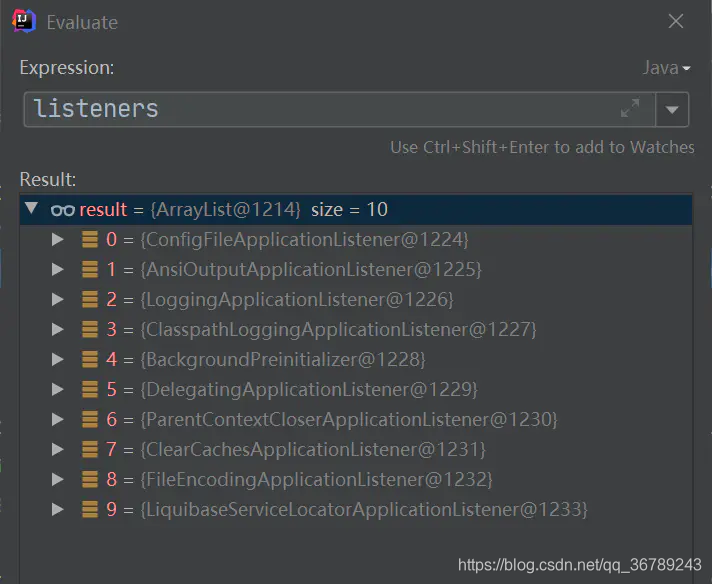The image size is (712, 584).
Task: Expand the FileEncodingApplicationListener@1232 node
Action: coord(57,479)
